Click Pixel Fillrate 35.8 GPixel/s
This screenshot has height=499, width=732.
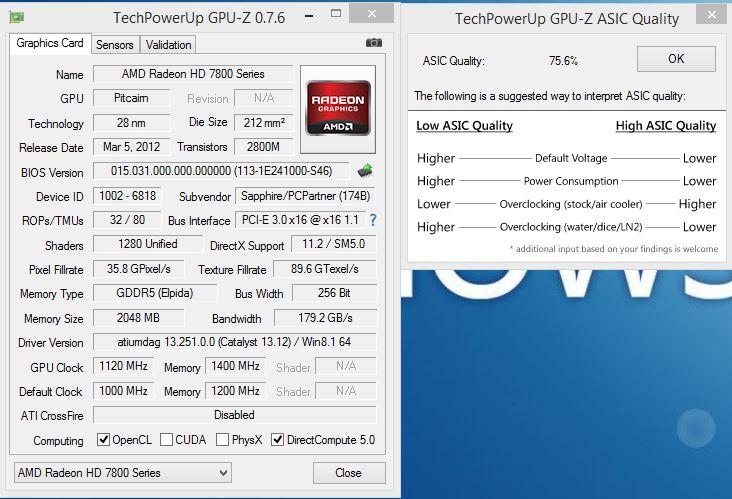tap(139, 269)
